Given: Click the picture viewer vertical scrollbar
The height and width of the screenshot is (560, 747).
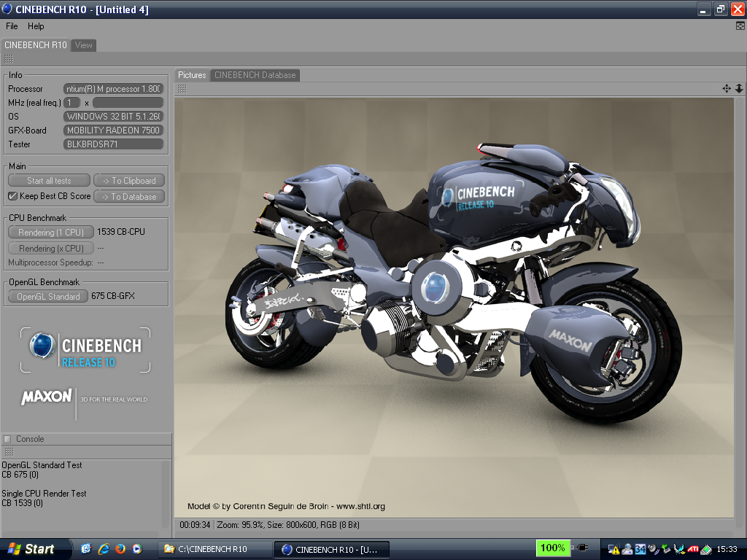Looking at the screenshot, I should [740, 308].
